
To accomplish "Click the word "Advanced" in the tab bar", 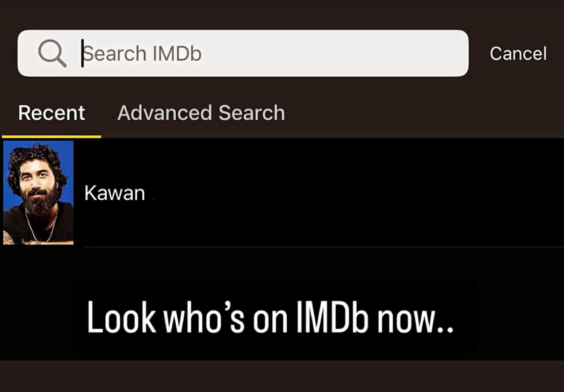I will (x=164, y=113).
